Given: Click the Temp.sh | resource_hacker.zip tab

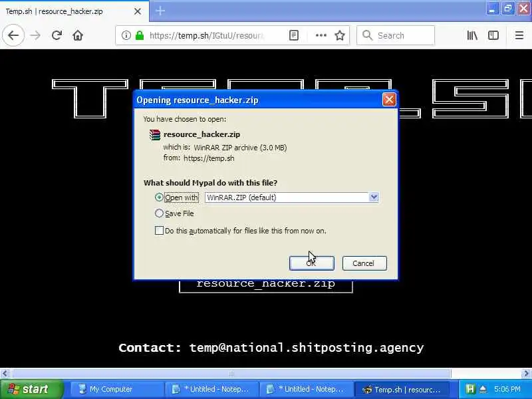Looking at the screenshot, I should (74, 11).
